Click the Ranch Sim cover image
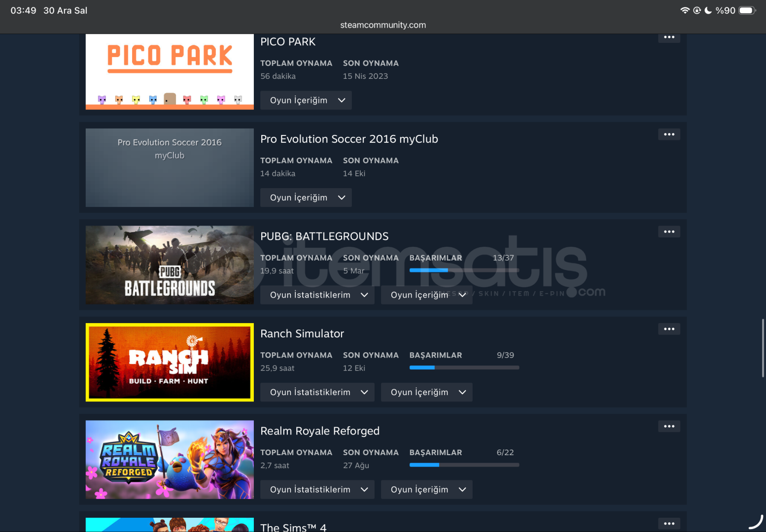This screenshot has width=766, height=532. click(170, 362)
